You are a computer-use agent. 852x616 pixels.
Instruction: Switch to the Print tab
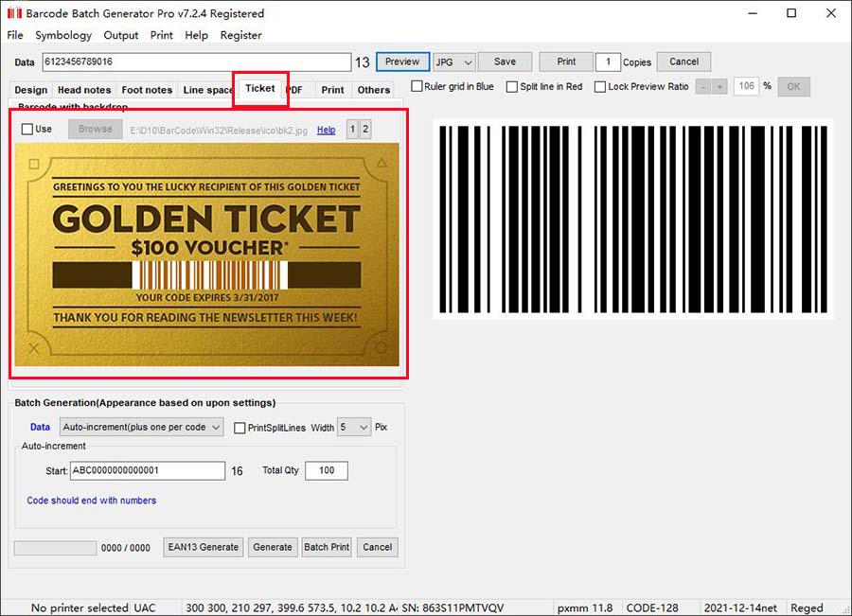pos(332,90)
